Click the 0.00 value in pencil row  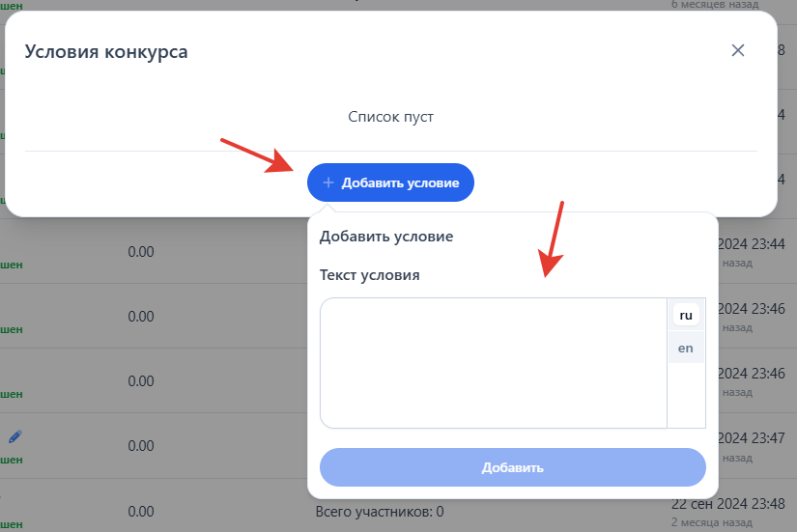141,446
